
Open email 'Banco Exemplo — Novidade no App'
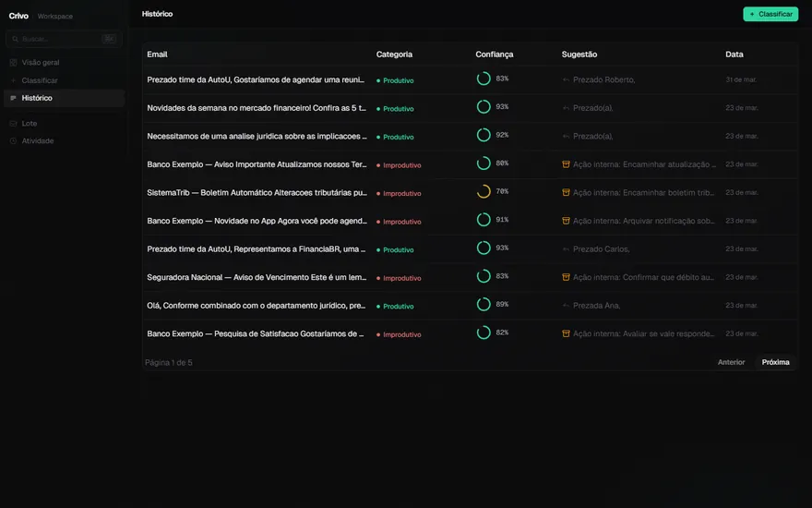pos(257,221)
